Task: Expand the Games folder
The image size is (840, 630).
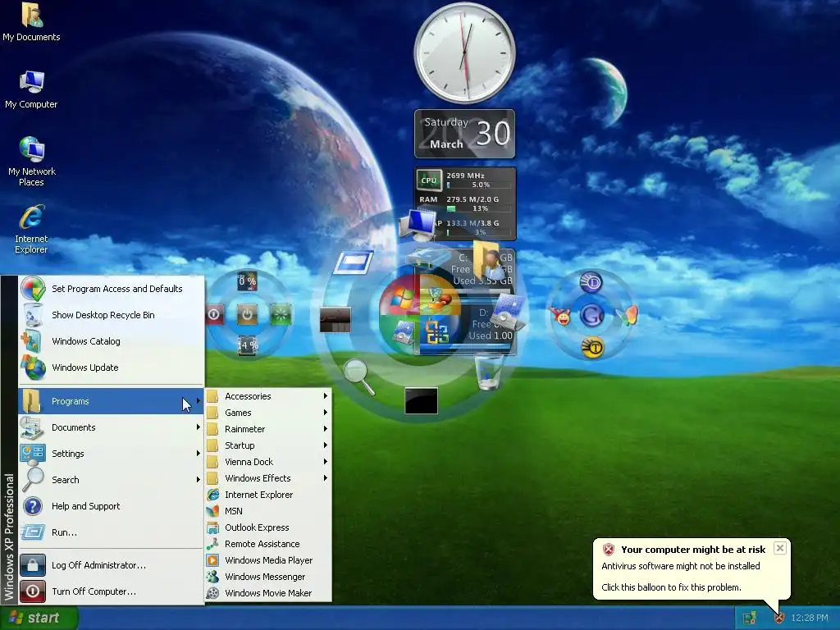Action: coord(268,413)
